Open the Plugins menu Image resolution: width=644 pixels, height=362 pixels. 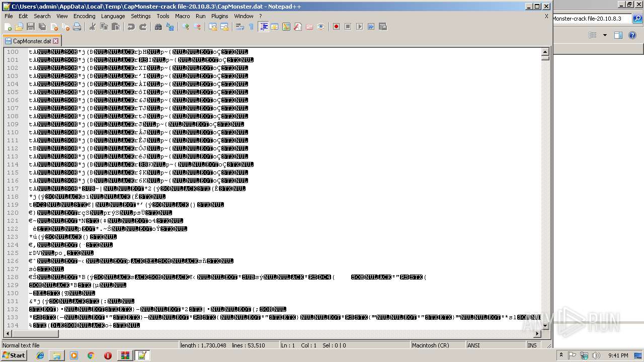point(219,16)
